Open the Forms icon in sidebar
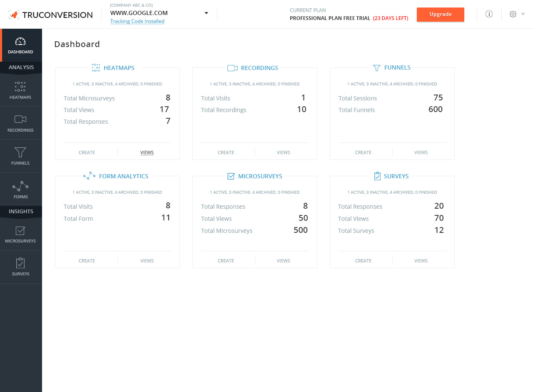 (x=20, y=186)
